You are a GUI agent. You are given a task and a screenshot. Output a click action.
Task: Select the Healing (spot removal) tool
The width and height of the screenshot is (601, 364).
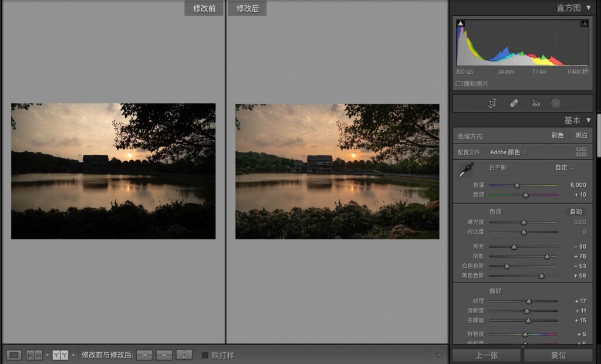514,103
